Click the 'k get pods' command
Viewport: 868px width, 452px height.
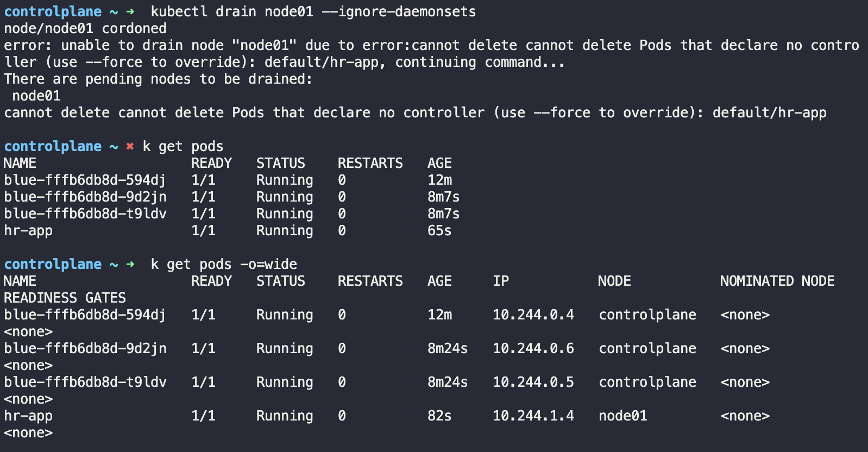183,146
